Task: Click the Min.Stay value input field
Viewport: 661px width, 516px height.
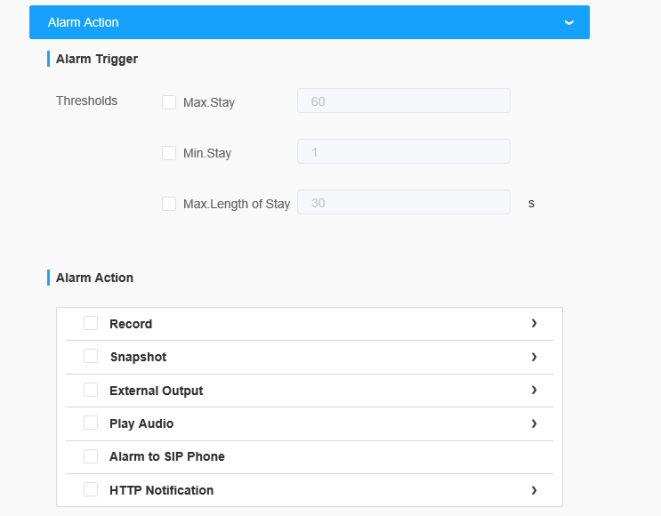Action: [403, 152]
